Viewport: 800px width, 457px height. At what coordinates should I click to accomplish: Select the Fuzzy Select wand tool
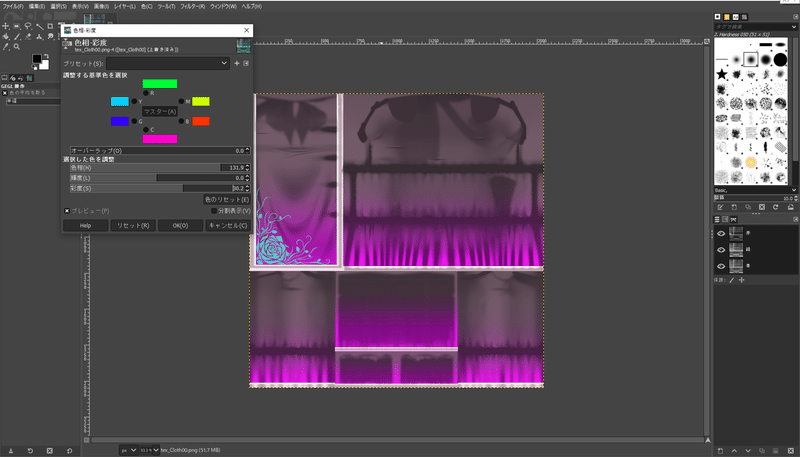(x=39, y=27)
